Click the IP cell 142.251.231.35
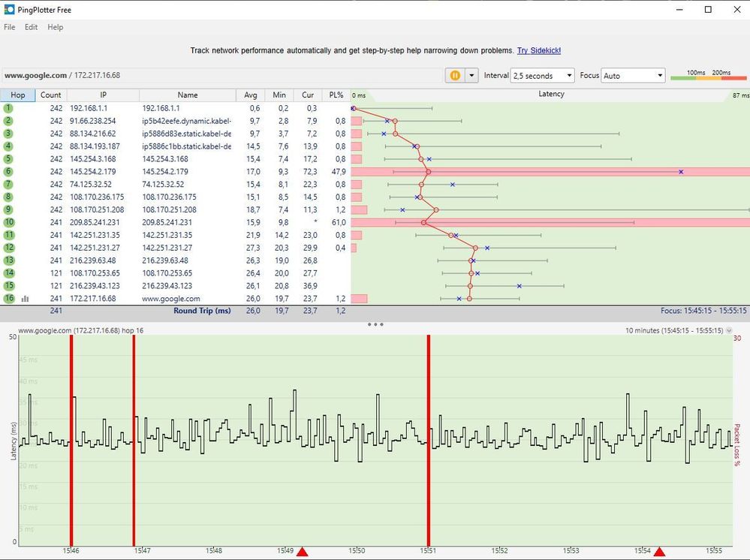 95,235
